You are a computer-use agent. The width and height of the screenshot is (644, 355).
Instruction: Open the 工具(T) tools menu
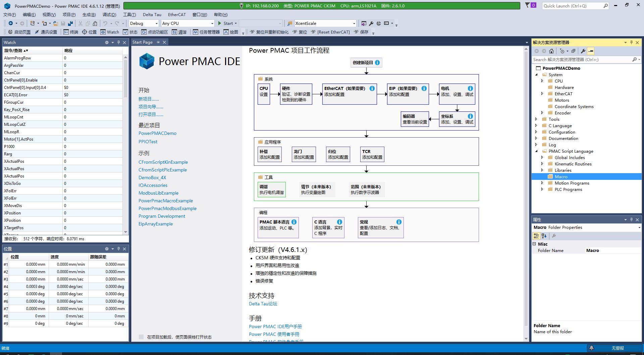(129, 14)
